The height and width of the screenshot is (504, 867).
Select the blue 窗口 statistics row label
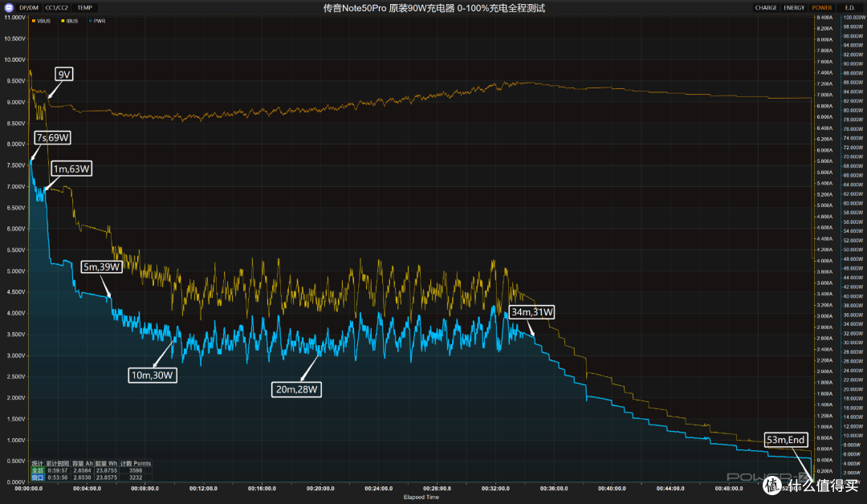click(38, 478)
